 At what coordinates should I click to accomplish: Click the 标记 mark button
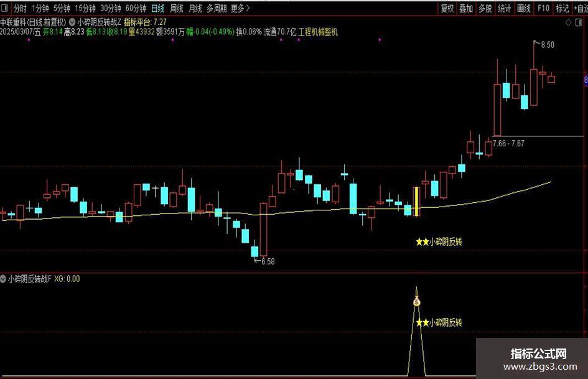click(x=562, y=8)
